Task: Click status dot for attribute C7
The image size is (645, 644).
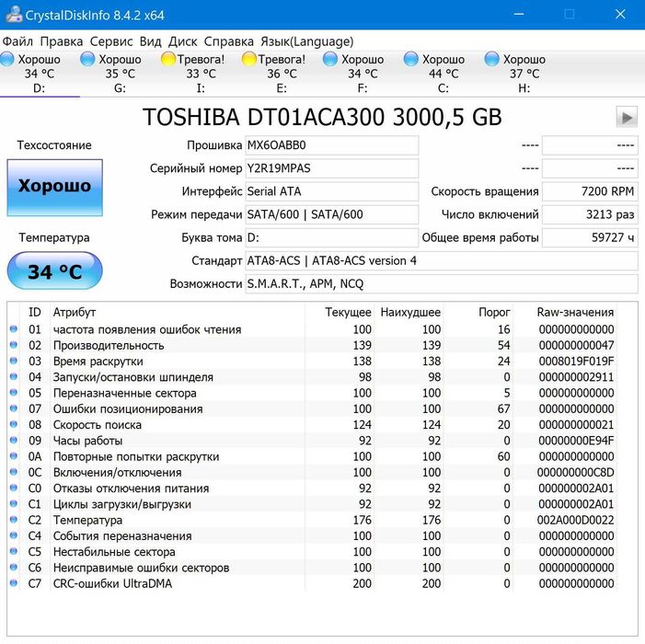Action: tap(14, 582)
